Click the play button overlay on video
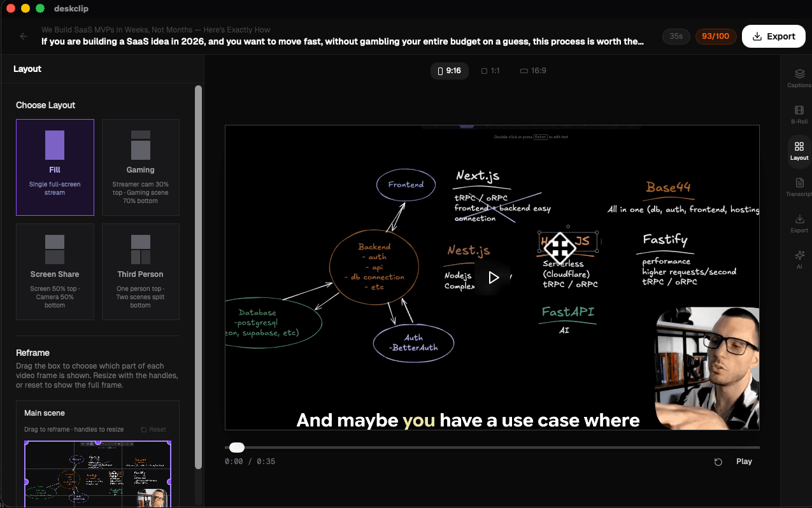The height and width of the screenshot is (508, 812). click(x=492, y=278)
